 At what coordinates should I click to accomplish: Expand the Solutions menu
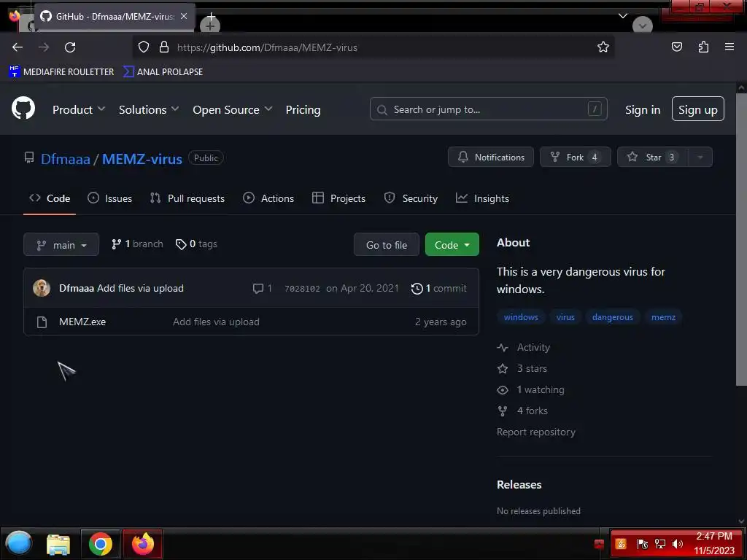tap(149, 109)
